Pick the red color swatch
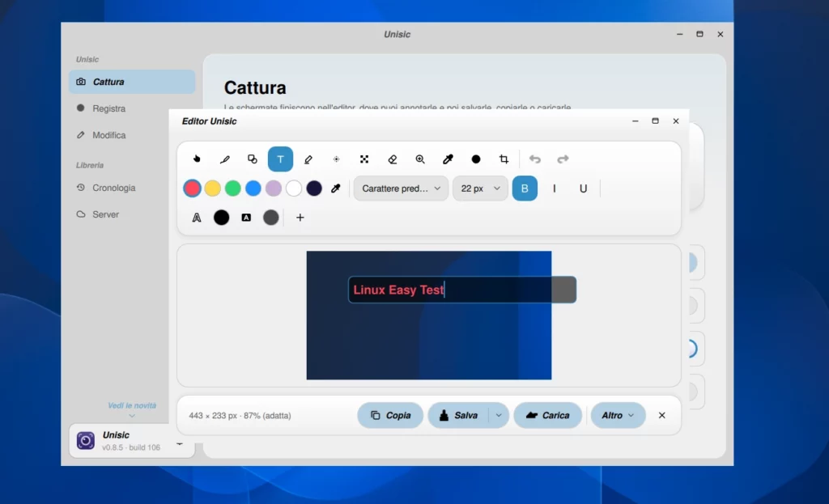This screenshot has height=504, width=829. [x=192, y=188]
